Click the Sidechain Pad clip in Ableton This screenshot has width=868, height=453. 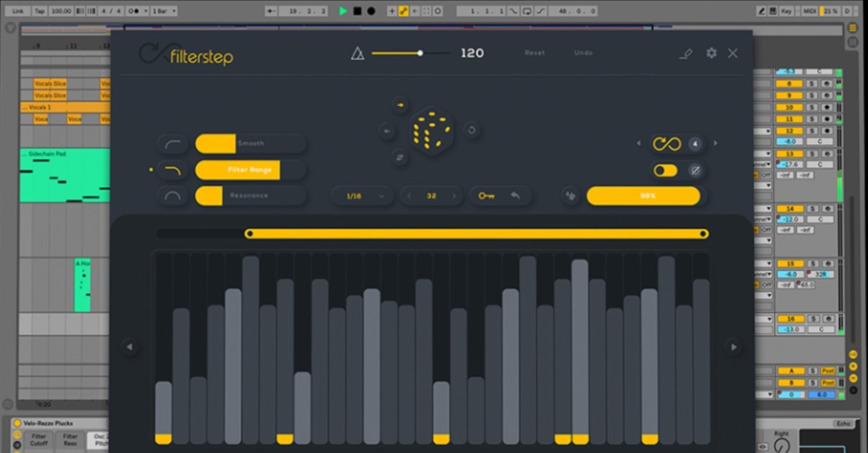pyautogui.click(x=65, y=175)
